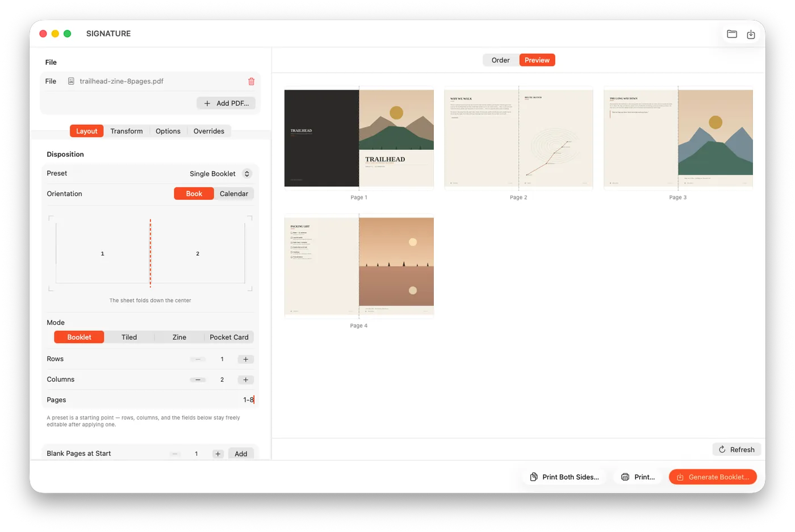Image resolution: width=795 pixels, height=532 pixels.
Task: Choose Zine mode
Action: (179, 337)
